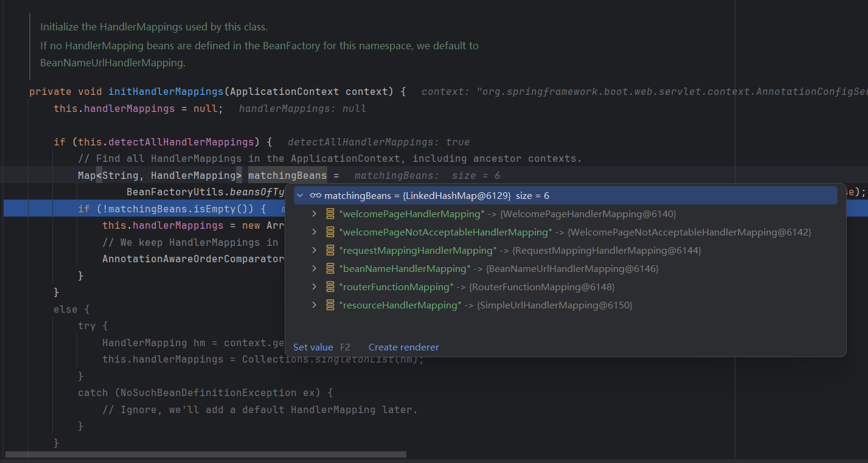
Task: Click the map entry icon for beanNameHandlerMapping
Action: coord(330,269)
